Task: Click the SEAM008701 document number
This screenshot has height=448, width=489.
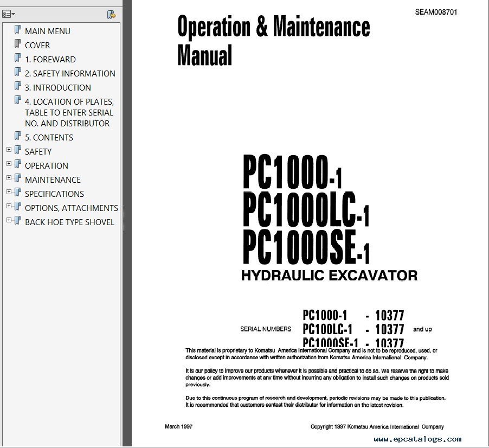Action: [436, 12]
